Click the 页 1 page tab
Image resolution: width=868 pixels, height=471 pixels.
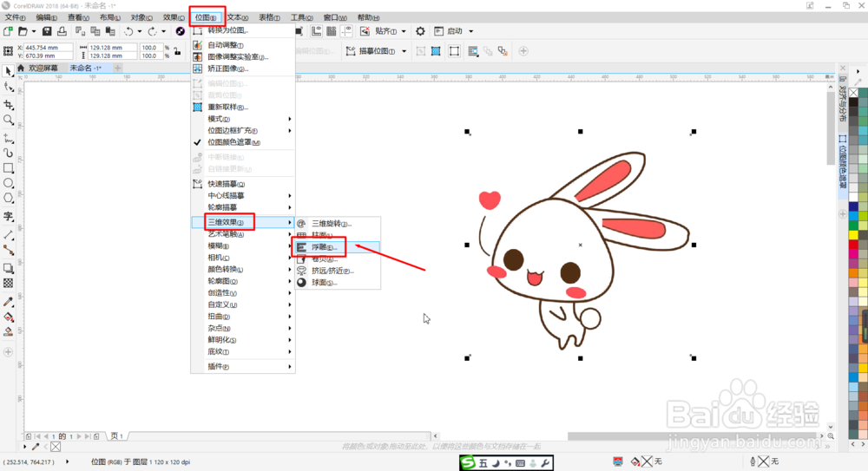[x=117, y=436]
